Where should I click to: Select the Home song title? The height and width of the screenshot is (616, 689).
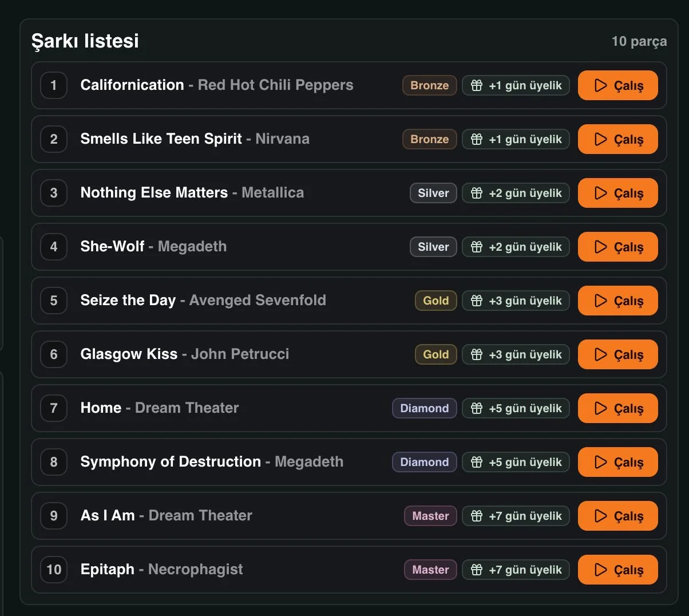101,408
